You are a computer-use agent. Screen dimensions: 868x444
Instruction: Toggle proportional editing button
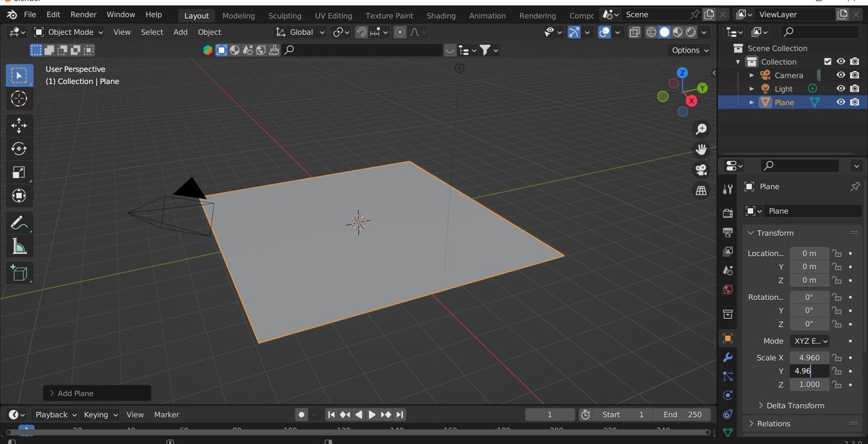(x=400, y=32)
